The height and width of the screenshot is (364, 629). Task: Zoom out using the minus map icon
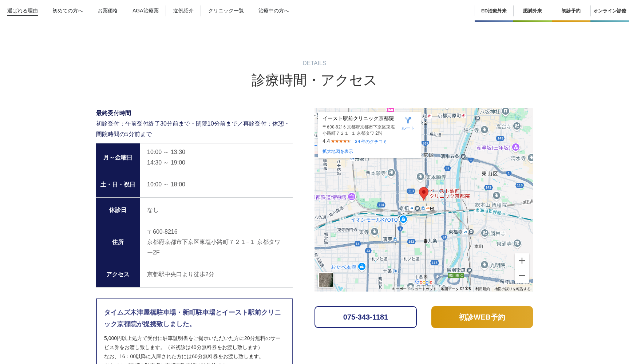522,276
